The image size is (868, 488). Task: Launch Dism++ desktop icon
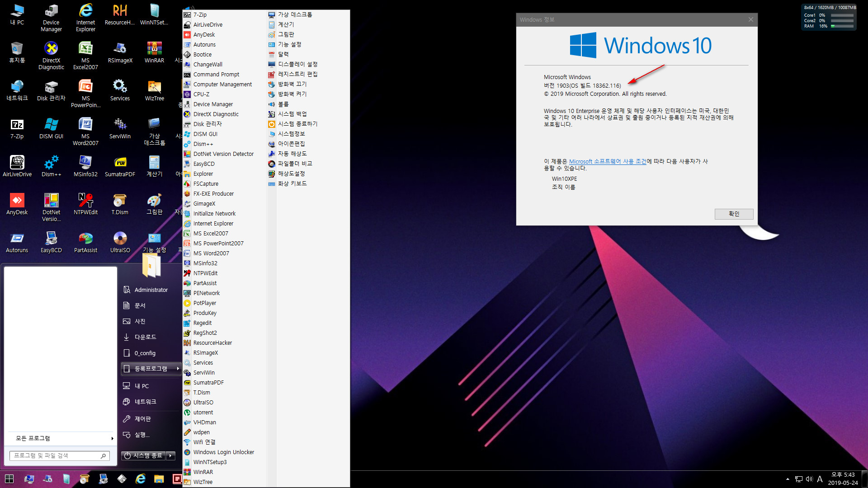point(51,166)
